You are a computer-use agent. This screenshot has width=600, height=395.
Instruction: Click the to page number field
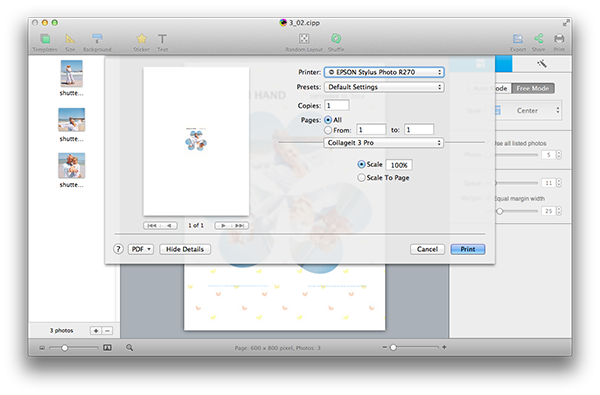pyautogui.click(x=419, y=130)
